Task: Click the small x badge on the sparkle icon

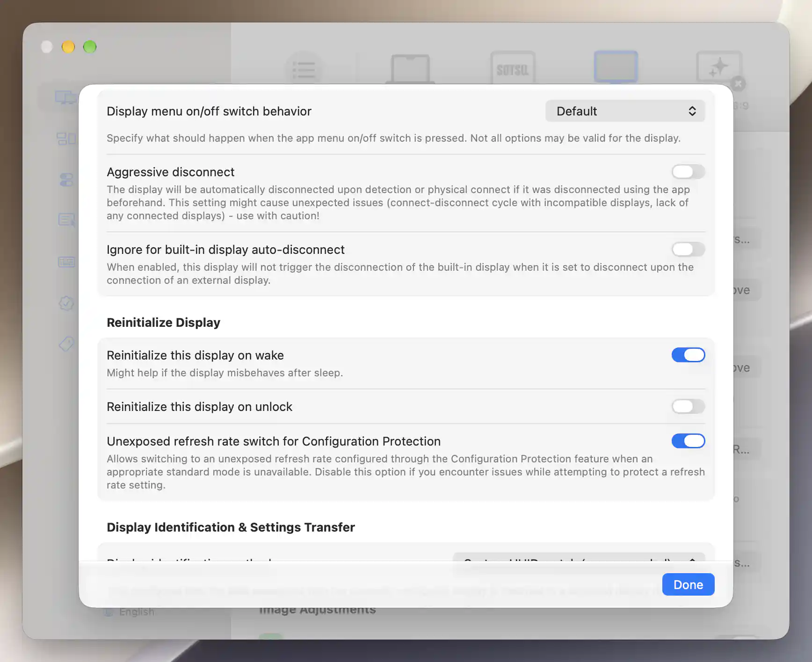Action: [738, 84]
